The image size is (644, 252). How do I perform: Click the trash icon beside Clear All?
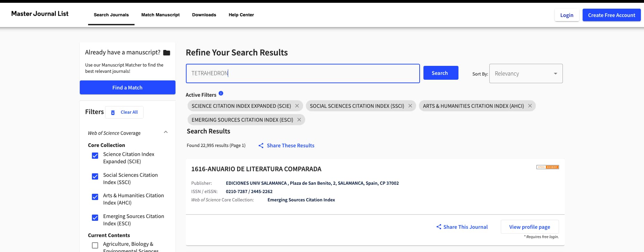pos(113,112)
